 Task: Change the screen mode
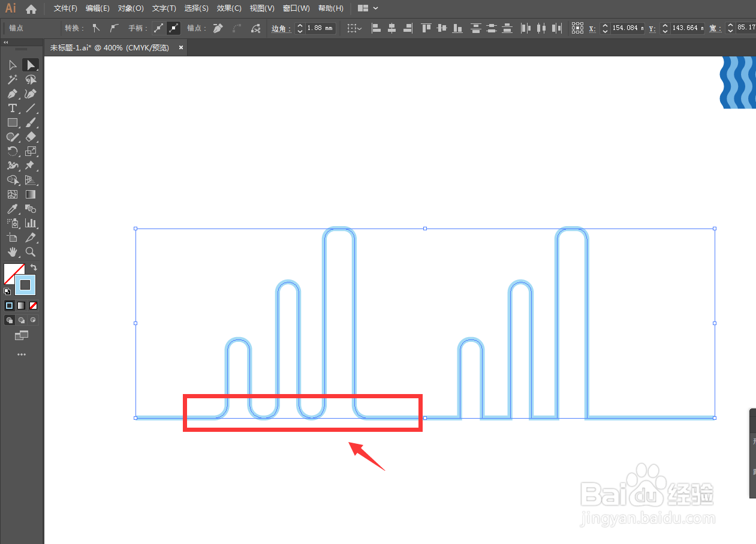pos(22,336)
